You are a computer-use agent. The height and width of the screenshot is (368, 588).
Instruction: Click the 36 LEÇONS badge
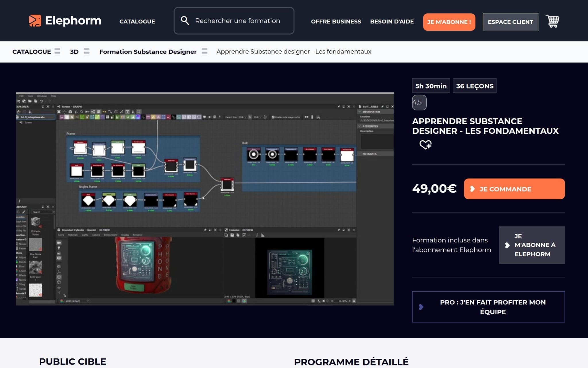coord(475,86)
